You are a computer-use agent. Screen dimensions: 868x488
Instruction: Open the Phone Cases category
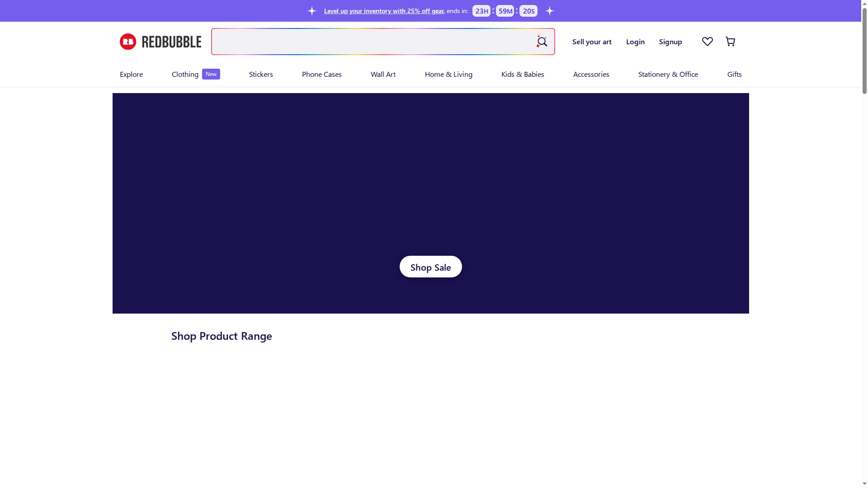click(x=321, y=74)
